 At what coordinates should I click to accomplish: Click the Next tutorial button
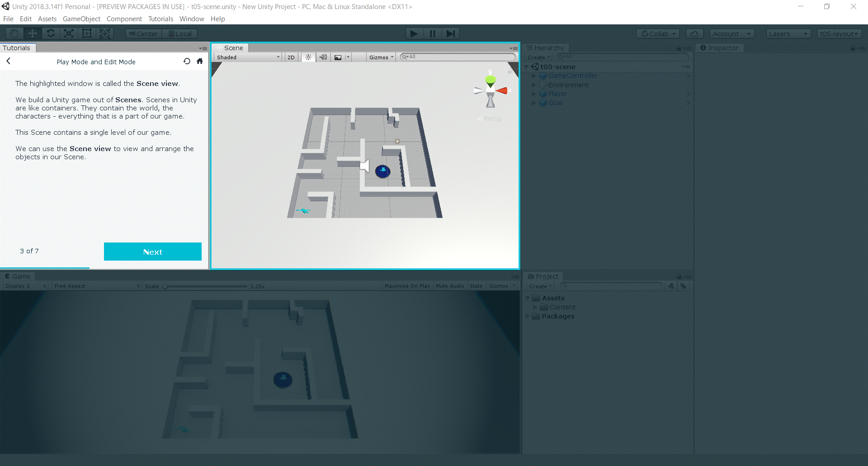(x=153, y=252)
